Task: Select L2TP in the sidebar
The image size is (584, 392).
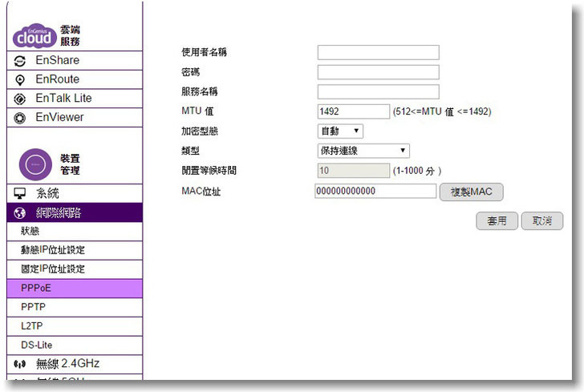Action: [33, 326]
